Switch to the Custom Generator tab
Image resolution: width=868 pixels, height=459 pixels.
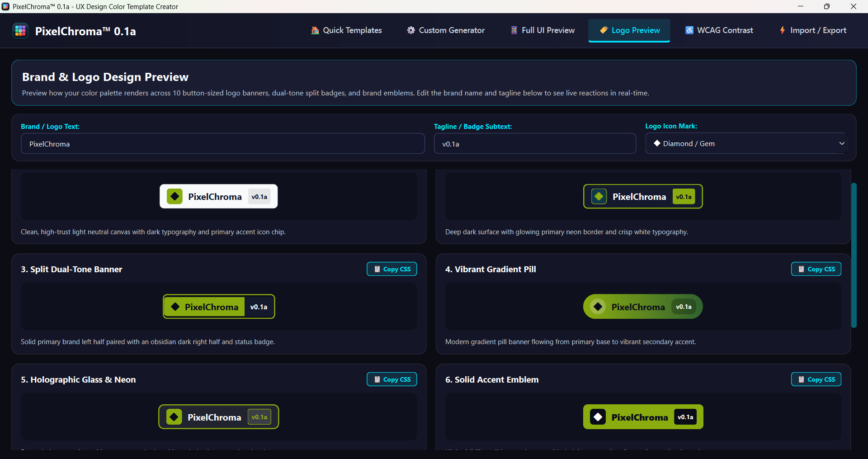pyautogui.click(x=446, y=30)
